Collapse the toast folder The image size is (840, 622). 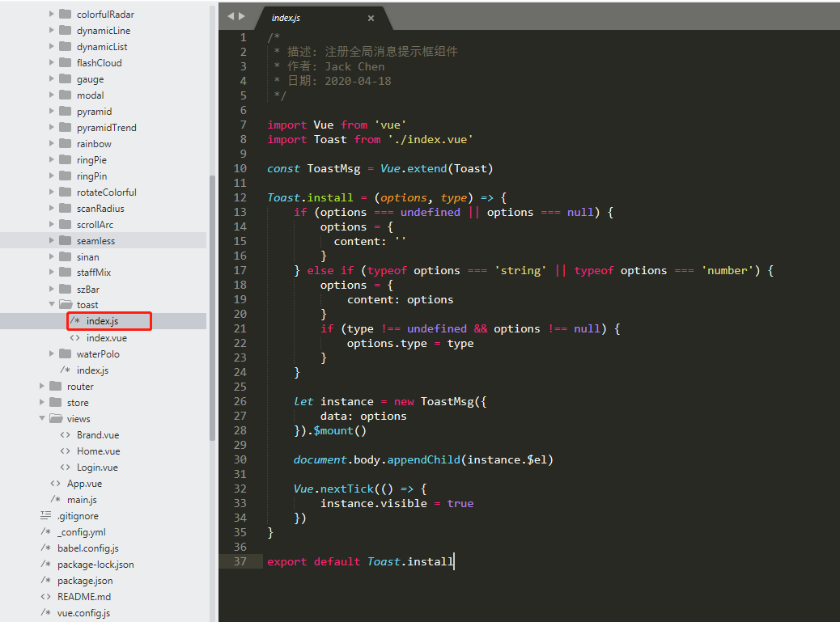tap(52, 304)
